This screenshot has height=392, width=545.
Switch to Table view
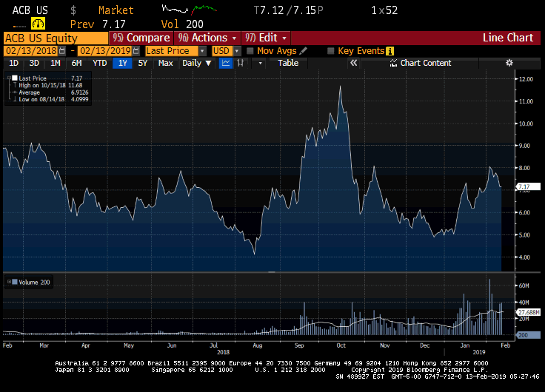pos(288,63)
